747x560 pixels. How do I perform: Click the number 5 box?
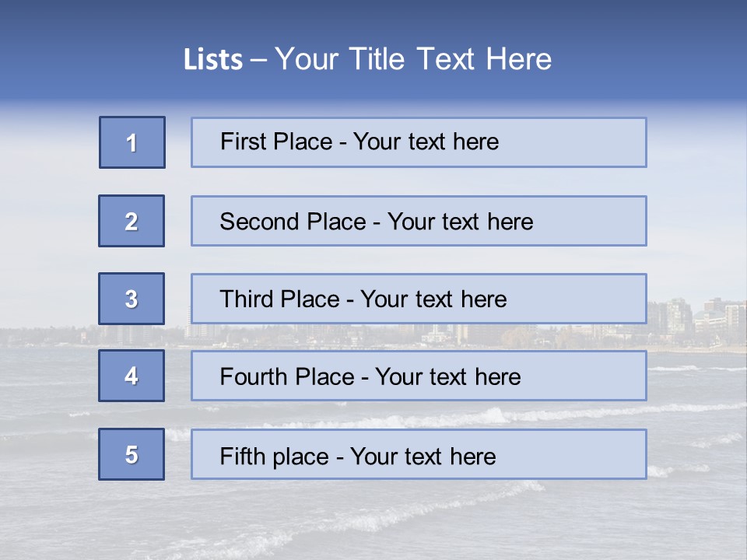coord(132,454)
